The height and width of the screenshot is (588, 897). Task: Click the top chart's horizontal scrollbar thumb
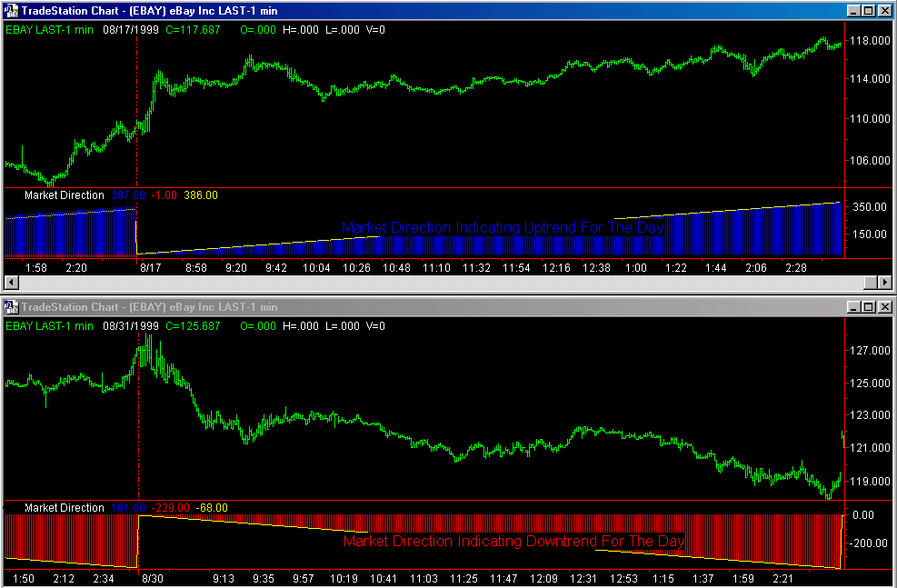871,282
